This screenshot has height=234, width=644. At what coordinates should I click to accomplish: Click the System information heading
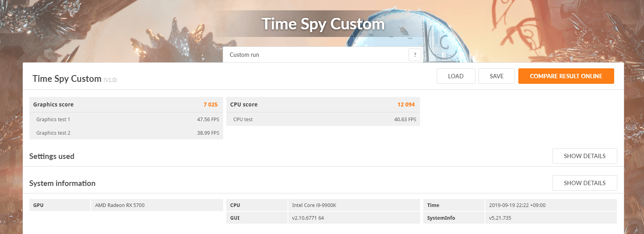pyautogui.click(x=62, y=184)
